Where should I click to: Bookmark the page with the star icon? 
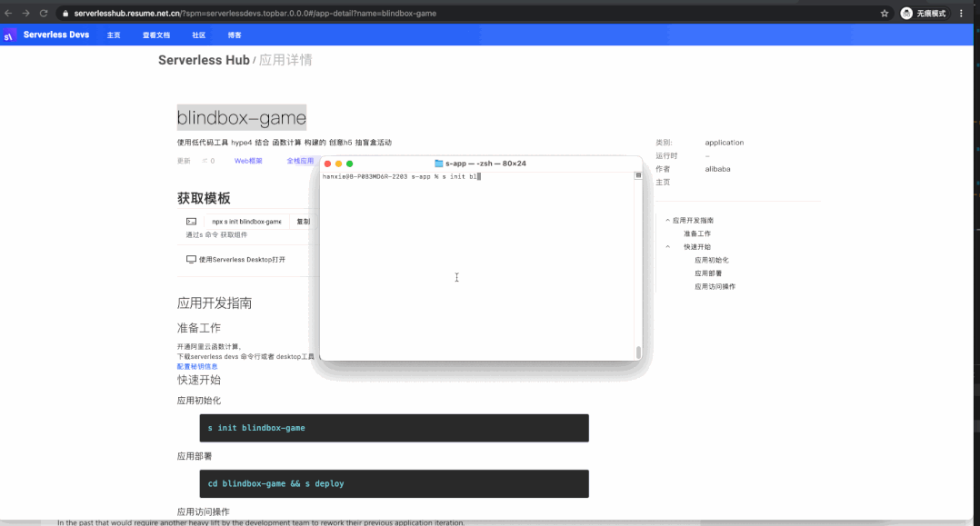pyautogui.click(x=885, y=13)
